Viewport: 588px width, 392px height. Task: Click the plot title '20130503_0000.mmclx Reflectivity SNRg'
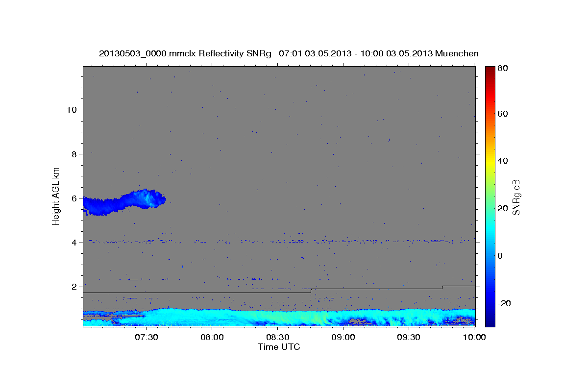tap(185, 53)
